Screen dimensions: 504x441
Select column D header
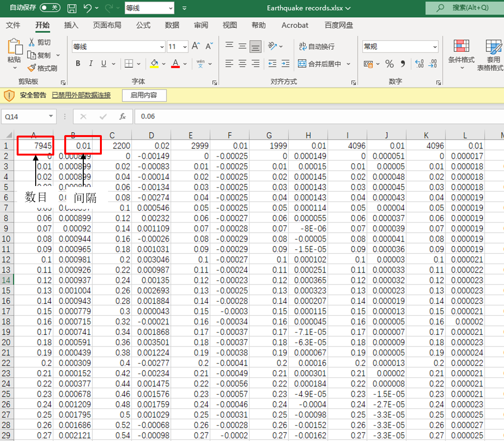pos(151,135)
